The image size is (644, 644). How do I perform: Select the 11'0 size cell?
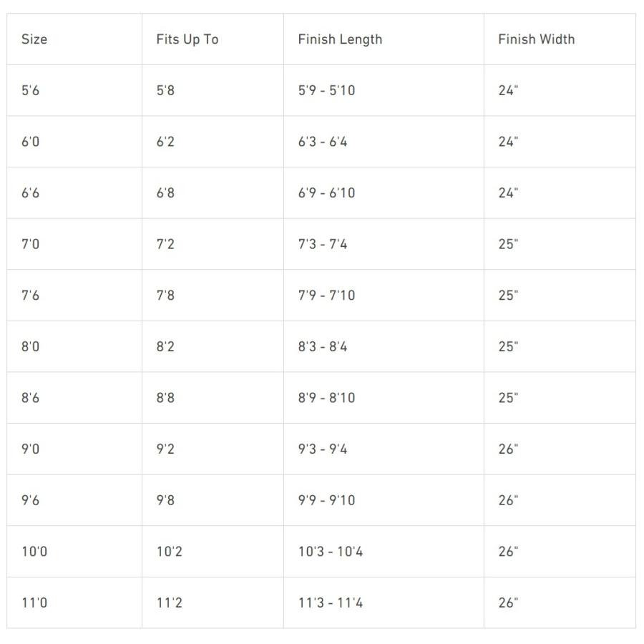coord(34,602)
